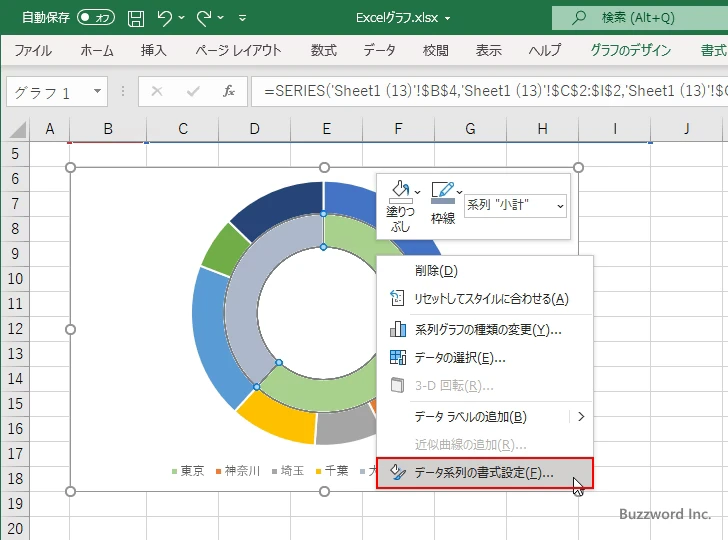
Task: Select column E header
Action: [x=326, y=129]
